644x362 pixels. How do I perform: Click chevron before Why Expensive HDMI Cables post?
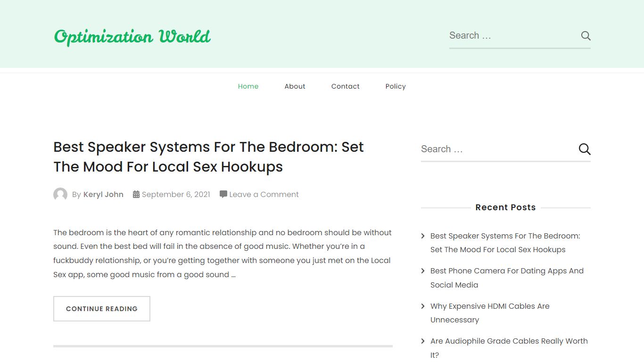point(423,306)
